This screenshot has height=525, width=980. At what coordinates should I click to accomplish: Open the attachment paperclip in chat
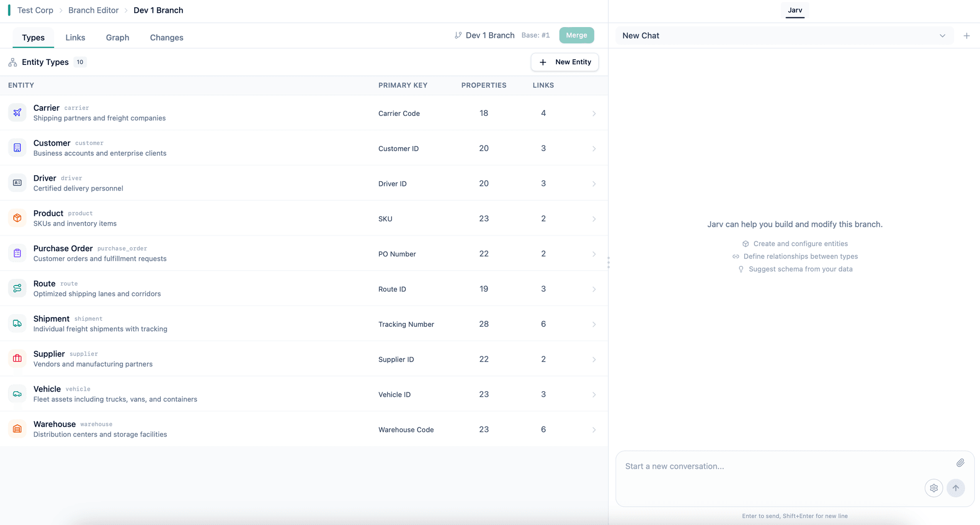pyautogui.click(x=960, y=463)
